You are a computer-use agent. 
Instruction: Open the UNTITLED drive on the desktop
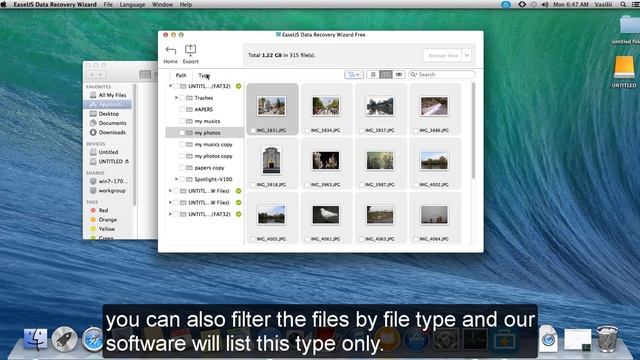(624, 68)
